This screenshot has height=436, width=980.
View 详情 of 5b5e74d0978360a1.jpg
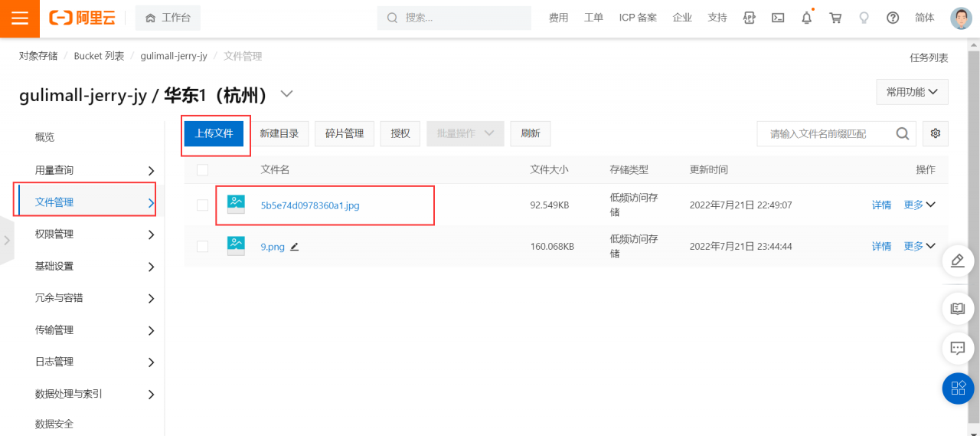(881, 205)
